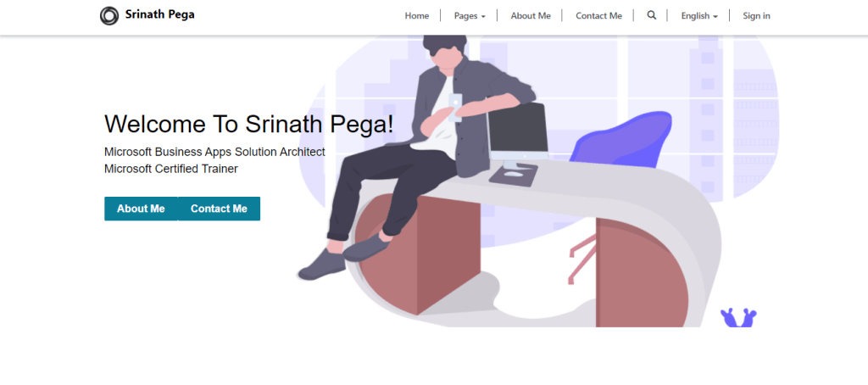Screen dimensions: 868x385
Task: Expand the English language dropdown
Action: point(699,16)
